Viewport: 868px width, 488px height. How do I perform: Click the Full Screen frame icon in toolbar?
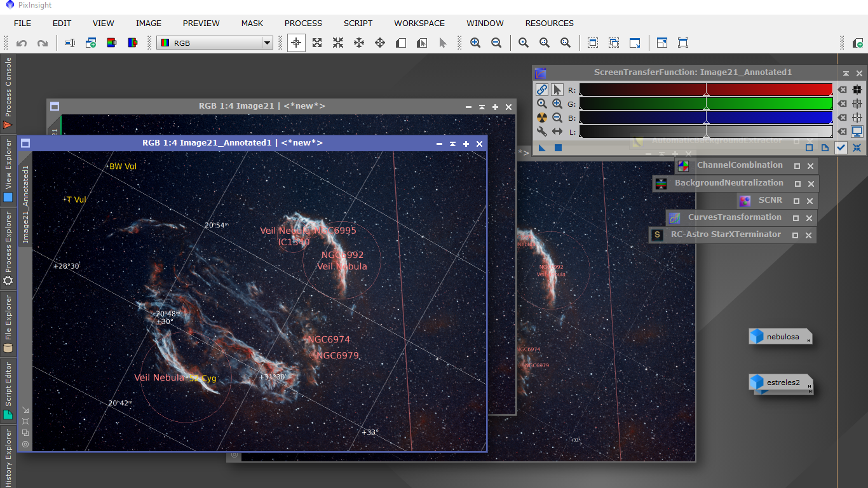(683, 43)
